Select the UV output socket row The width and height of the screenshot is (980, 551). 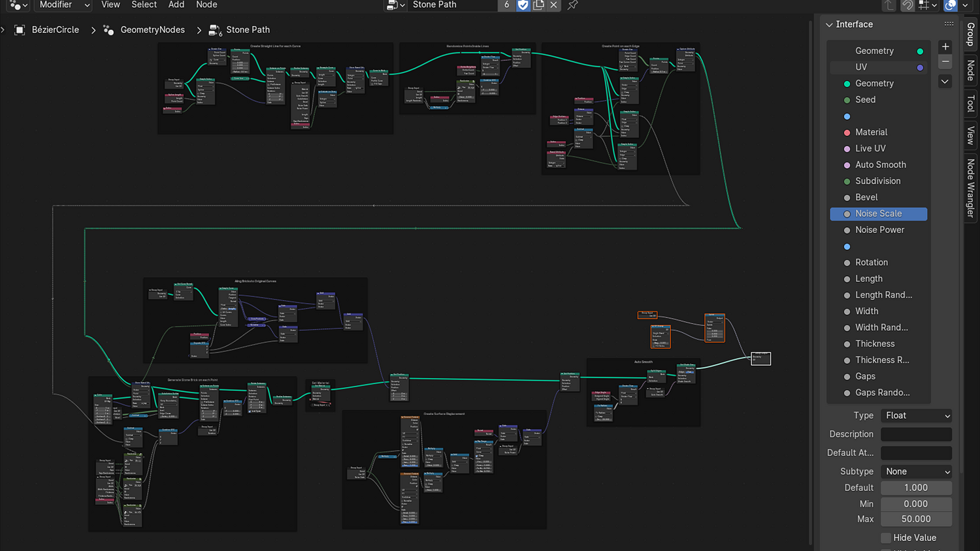tap(879, 67)
